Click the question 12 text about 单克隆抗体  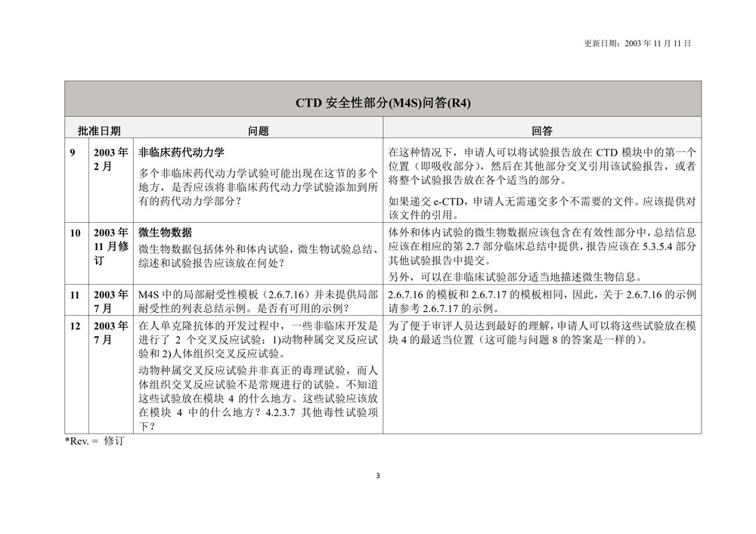pyautogui.click(x=258, y=339)
